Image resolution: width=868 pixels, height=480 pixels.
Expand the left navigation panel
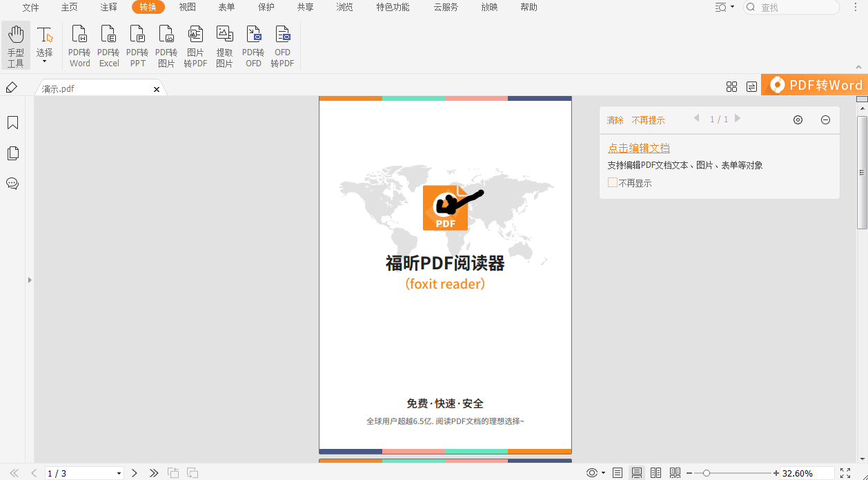click(30, 280)
